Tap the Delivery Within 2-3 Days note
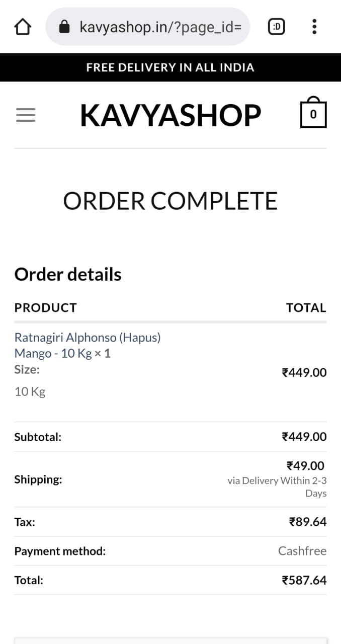This screenshot has height=644, width=341. pyautogui.click(x=277, y=487)
